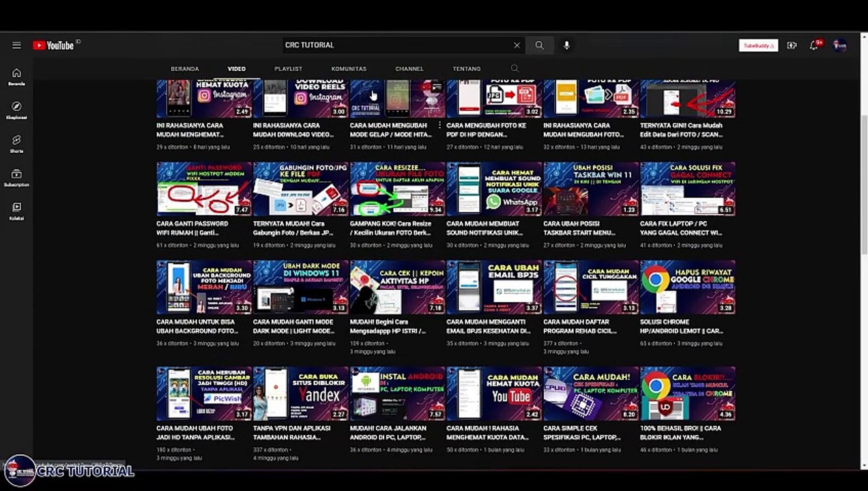Go to YouTube home via logo
The image size is (868, 491).
click(54, 46)
